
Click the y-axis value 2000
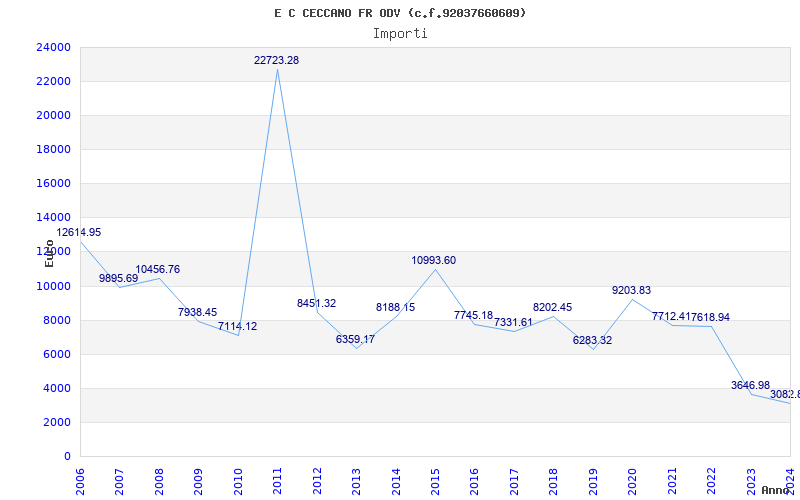coord(57,422)
